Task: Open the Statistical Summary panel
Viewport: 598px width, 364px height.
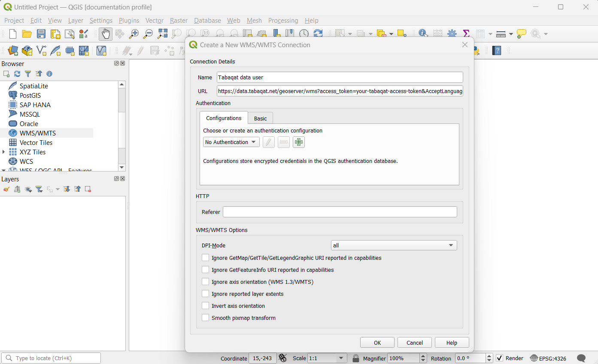Action: [466, 33]
